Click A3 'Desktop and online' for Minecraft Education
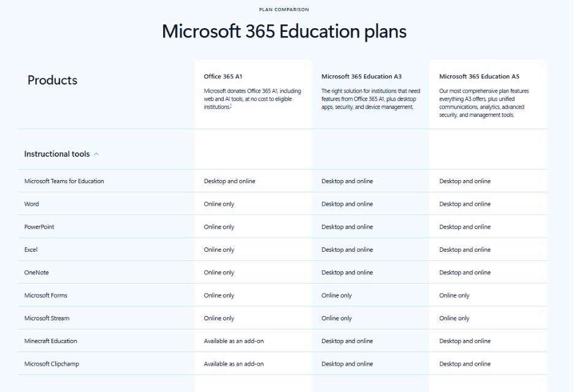The width and height of the screenshot is (574, 392). point(347,341)
